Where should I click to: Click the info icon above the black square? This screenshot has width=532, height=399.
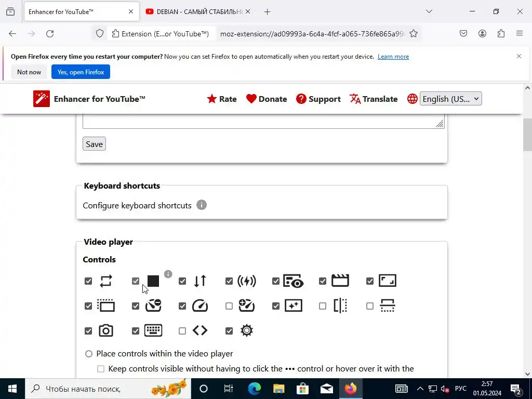tap(168, 274)
